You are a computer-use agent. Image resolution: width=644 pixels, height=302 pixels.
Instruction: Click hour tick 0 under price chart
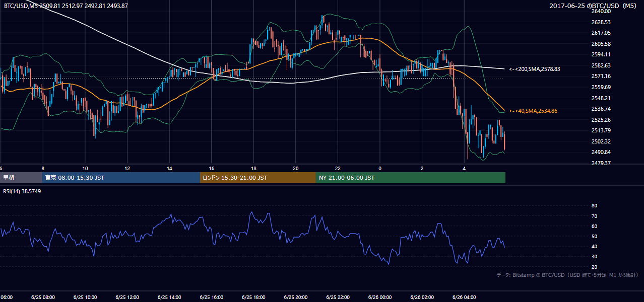380,168
